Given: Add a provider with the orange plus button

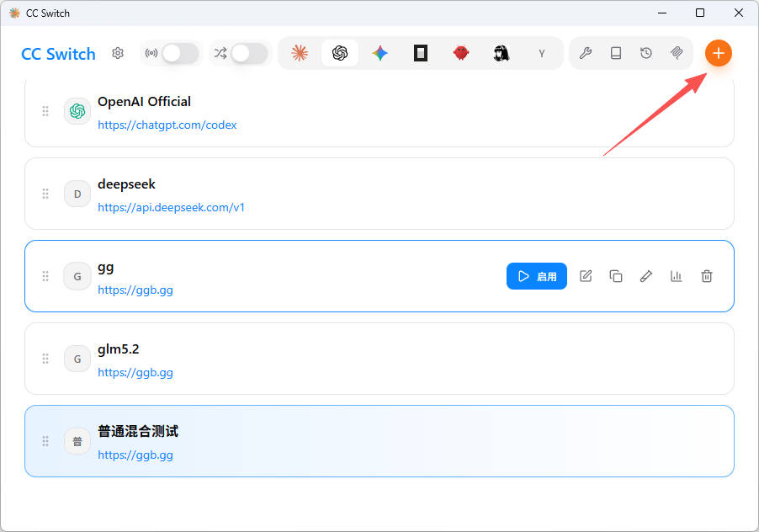Looking at the screenshot, I should point(719,53).
